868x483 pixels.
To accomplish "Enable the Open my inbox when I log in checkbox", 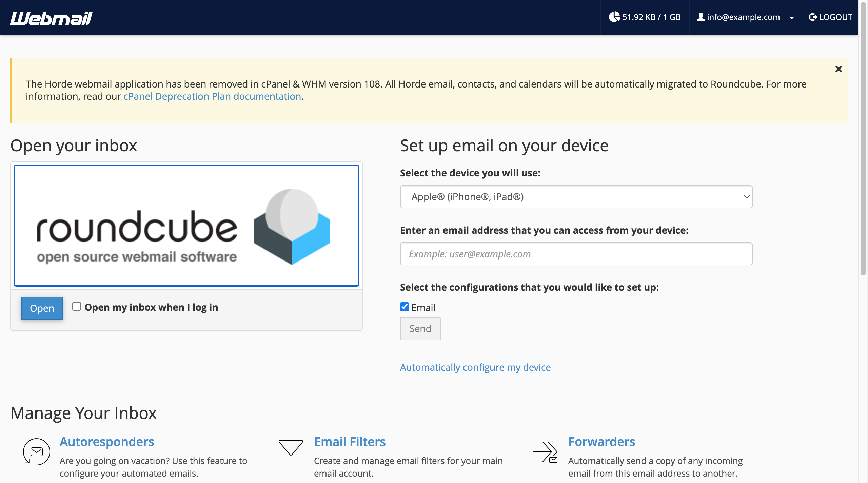I will point(76,306).
